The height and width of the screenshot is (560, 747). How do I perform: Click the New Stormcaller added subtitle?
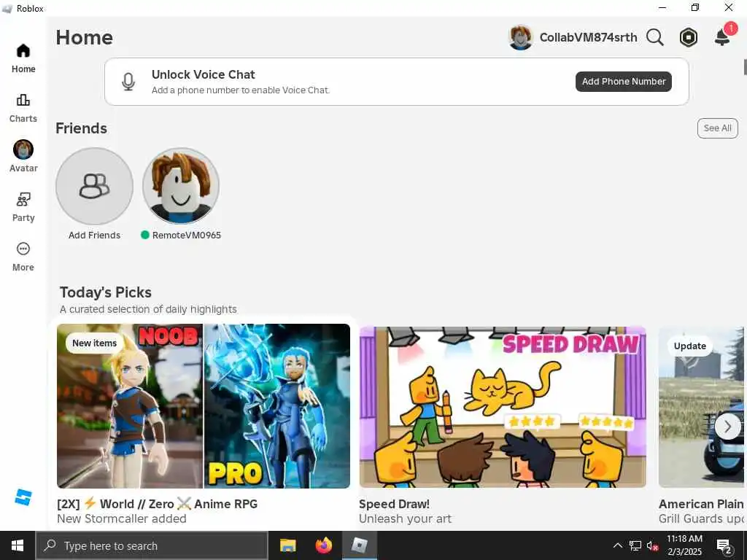[122, 518]
